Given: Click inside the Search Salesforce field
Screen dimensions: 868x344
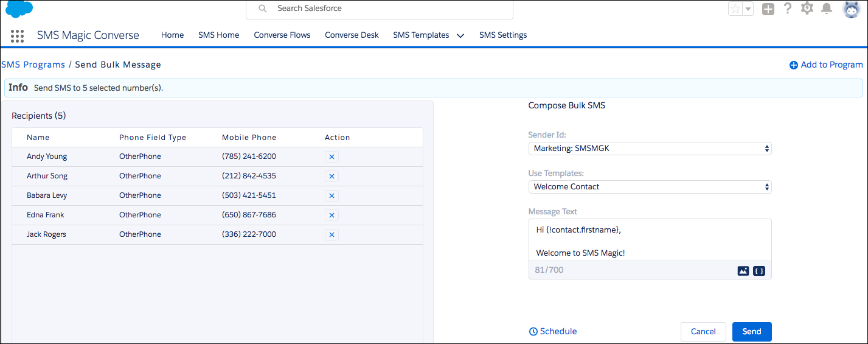Looking at the screenshot, I should [380, 9].
